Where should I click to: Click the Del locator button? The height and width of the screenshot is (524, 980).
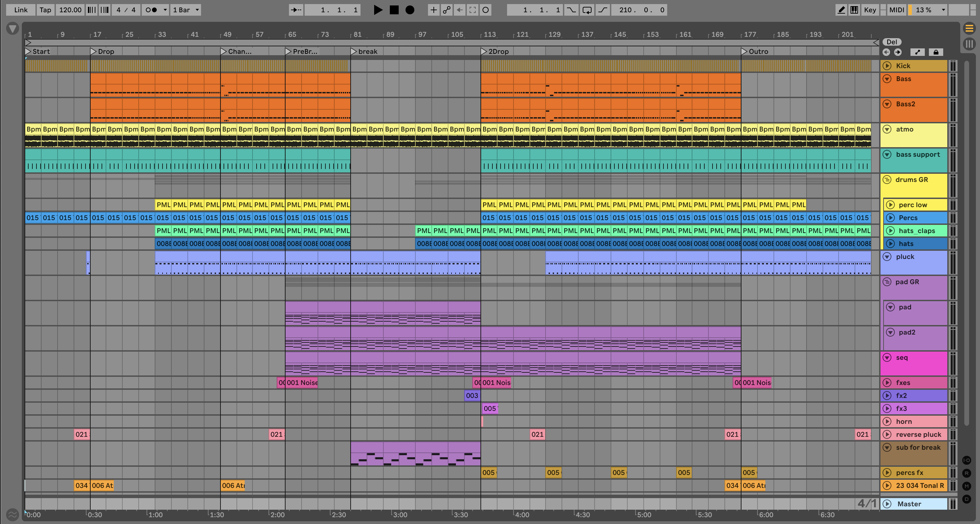[892, 42]
